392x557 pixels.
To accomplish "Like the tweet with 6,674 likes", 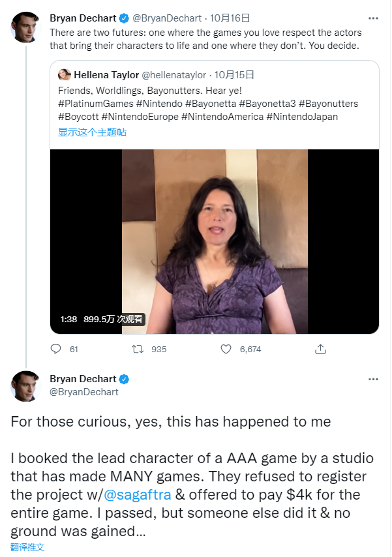I will pos(226,349).
